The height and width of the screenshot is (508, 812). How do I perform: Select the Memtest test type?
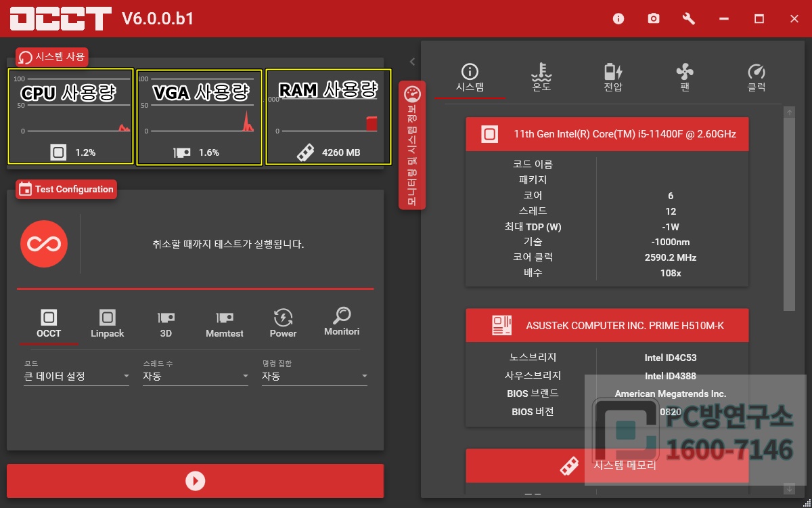point(225,324)
